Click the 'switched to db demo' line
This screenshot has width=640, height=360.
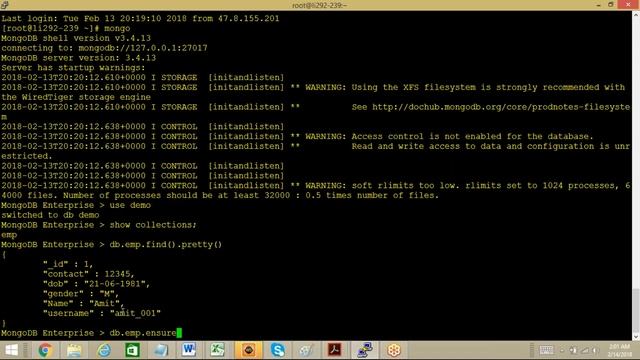pyautogui.click(x=50, y=215)
